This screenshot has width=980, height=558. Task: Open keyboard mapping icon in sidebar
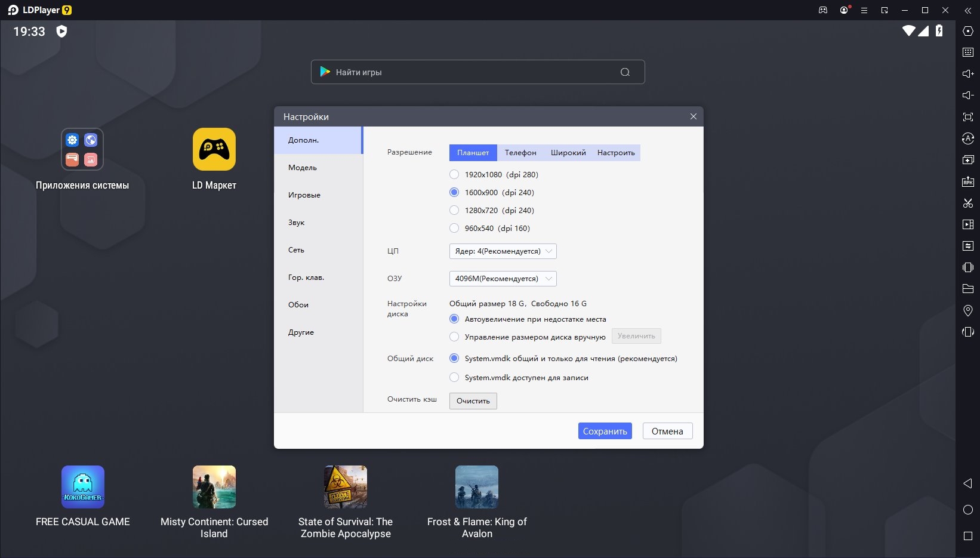(x=968, y=53)
